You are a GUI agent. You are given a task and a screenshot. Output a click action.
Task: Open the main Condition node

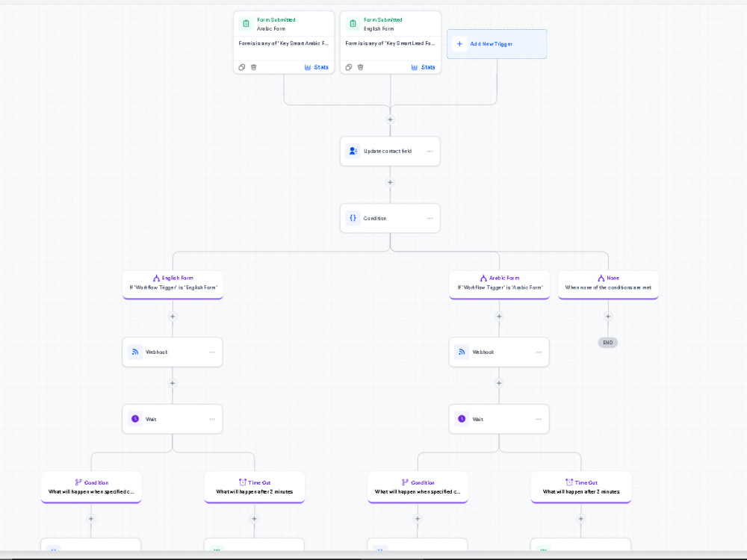click(390, 218)
